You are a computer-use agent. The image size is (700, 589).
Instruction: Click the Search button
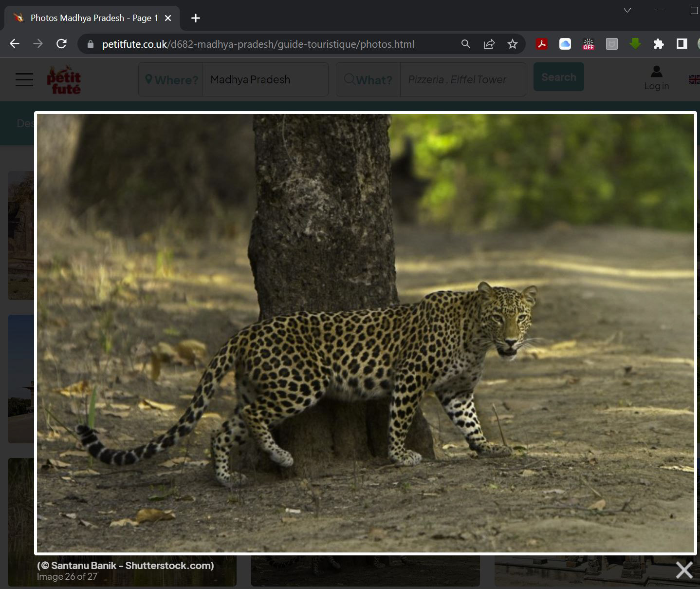click(559, 77)
